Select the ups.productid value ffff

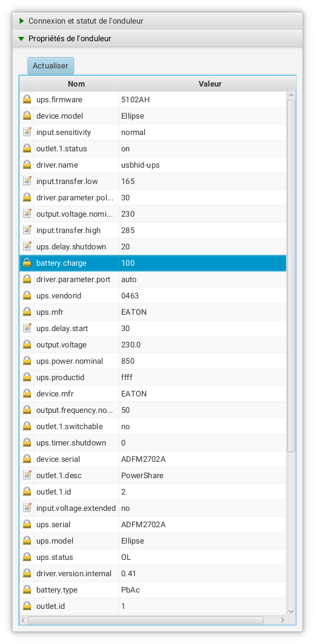tap(127, 378)
